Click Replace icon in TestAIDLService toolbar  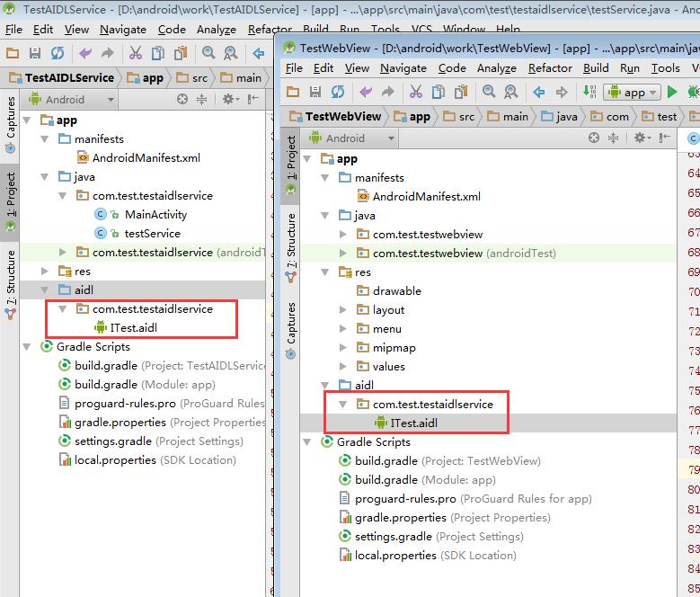(x=230, y=53)
